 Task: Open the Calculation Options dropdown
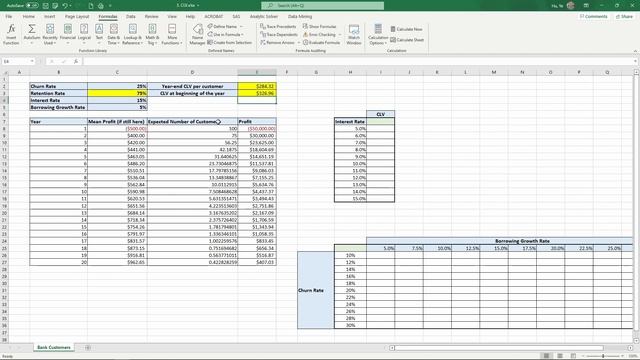pos(378,34)
